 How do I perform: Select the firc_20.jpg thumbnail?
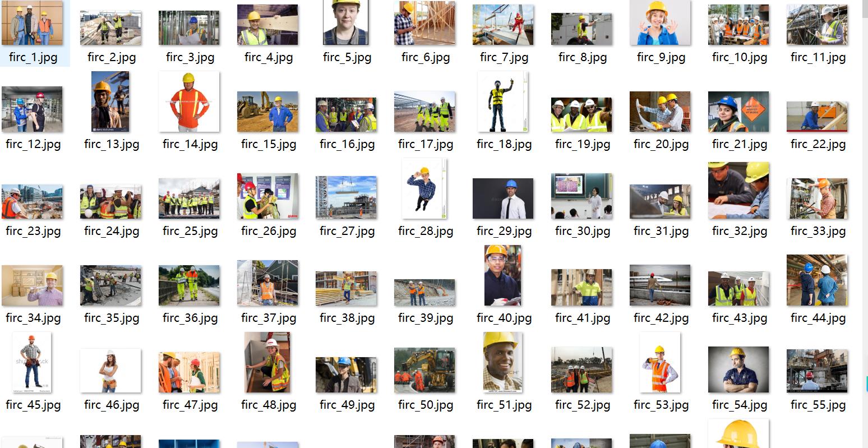660,112
